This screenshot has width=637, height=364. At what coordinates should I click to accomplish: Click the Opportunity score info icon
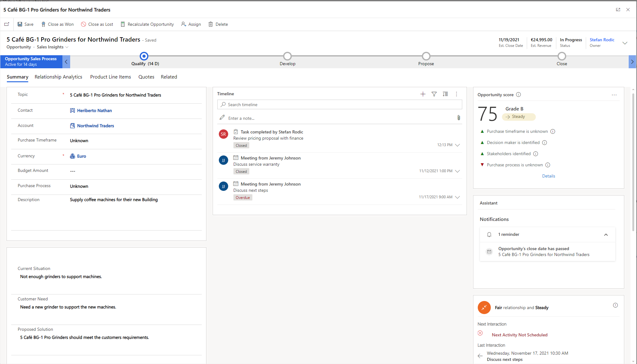click(x=518, y=95)
